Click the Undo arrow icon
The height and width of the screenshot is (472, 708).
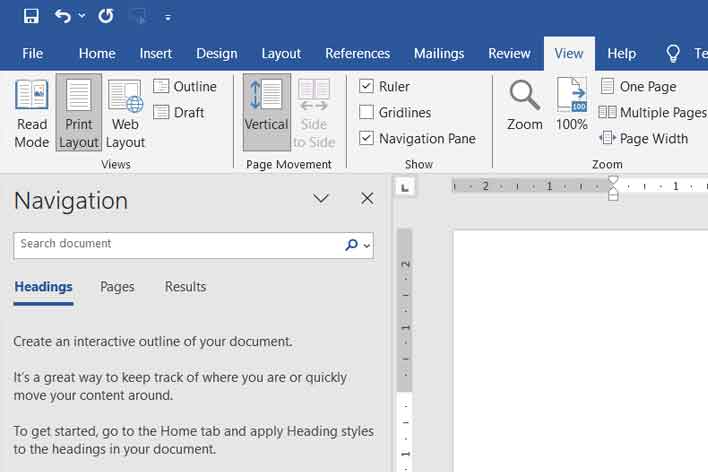pyautogui.click(x=63, y=17)
